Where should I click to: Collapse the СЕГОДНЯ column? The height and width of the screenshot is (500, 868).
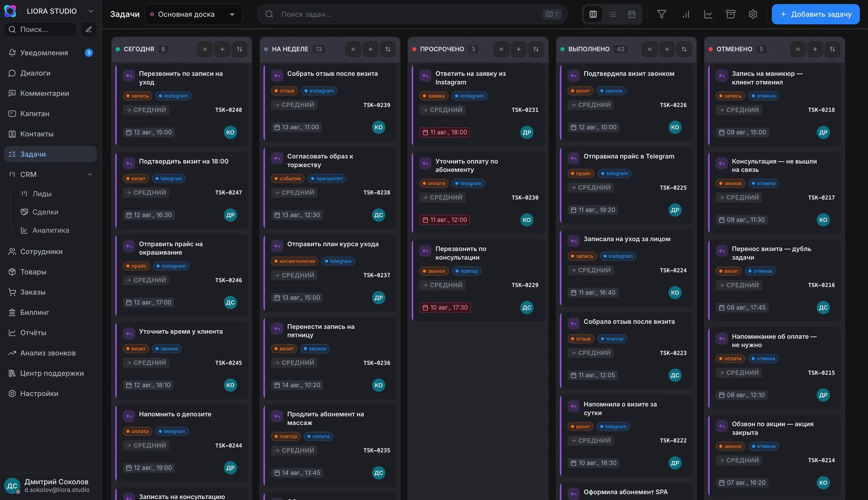point(205,49)
